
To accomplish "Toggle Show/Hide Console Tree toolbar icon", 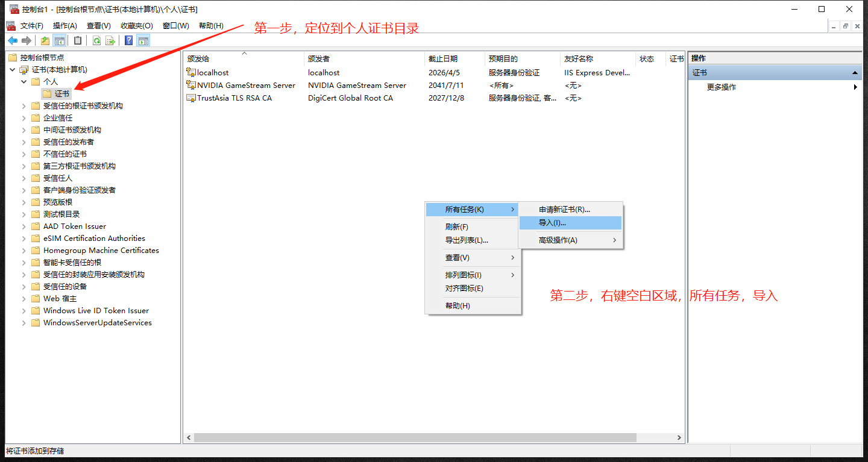I will (60, 41).
